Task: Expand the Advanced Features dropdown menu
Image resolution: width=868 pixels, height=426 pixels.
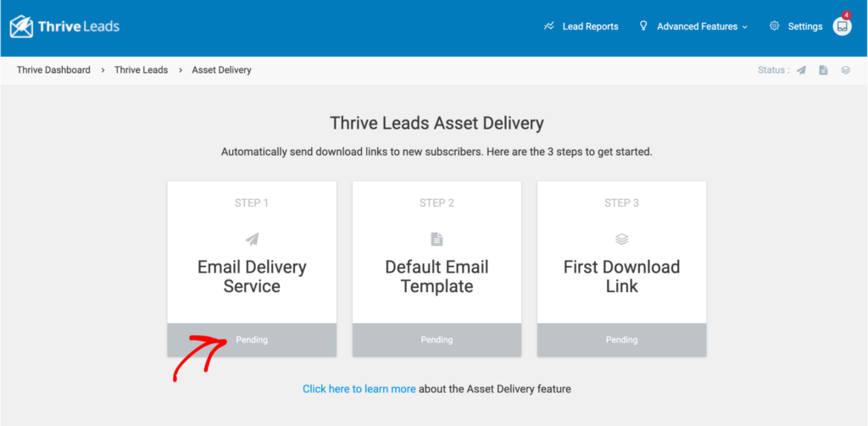Action: (x=702, y=26)
